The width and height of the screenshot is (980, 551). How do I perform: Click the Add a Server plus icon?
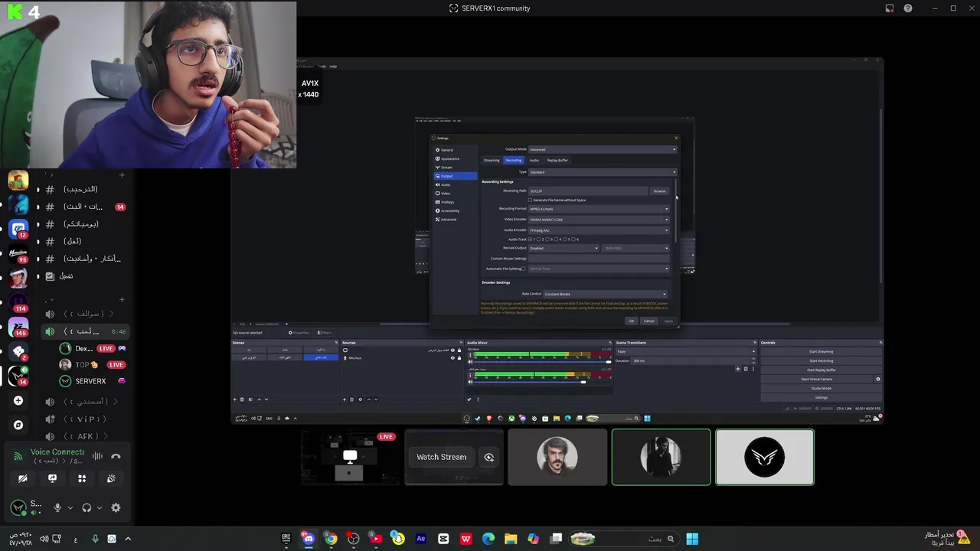(18, 400)
